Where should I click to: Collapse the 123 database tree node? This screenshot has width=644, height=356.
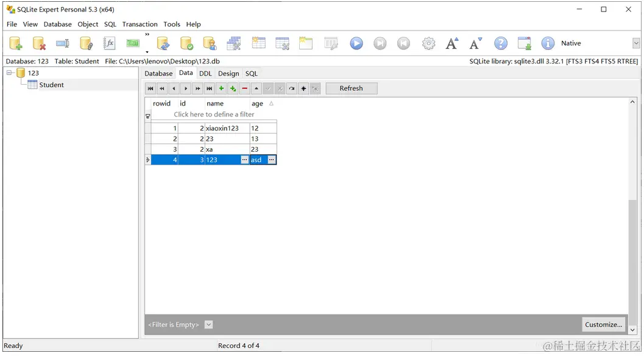(9, 73)
